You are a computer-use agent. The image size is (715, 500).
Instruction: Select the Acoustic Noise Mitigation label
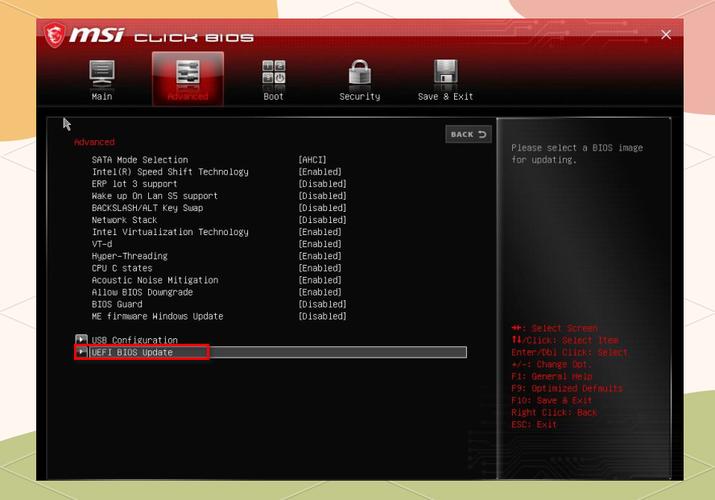click(x=155, y=280)
